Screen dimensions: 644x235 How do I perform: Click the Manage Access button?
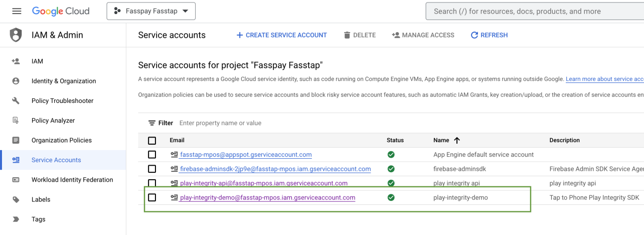click(x=423, y=35)
